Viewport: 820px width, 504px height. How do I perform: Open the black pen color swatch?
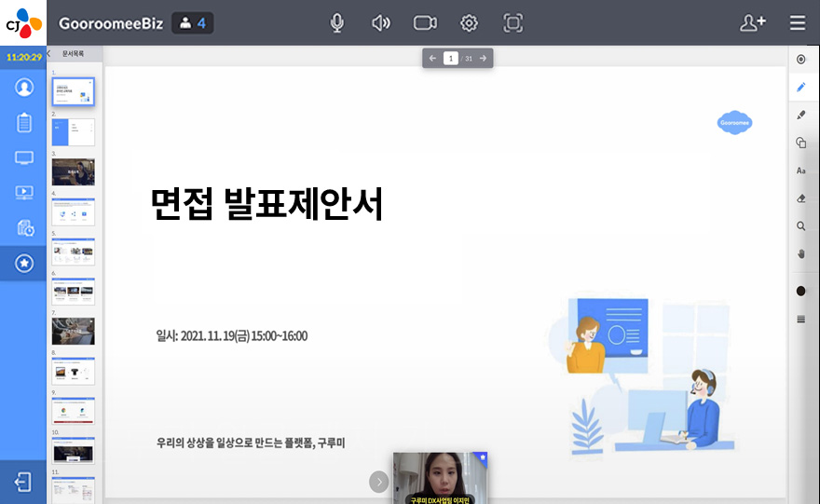click(x=801, y=292)
